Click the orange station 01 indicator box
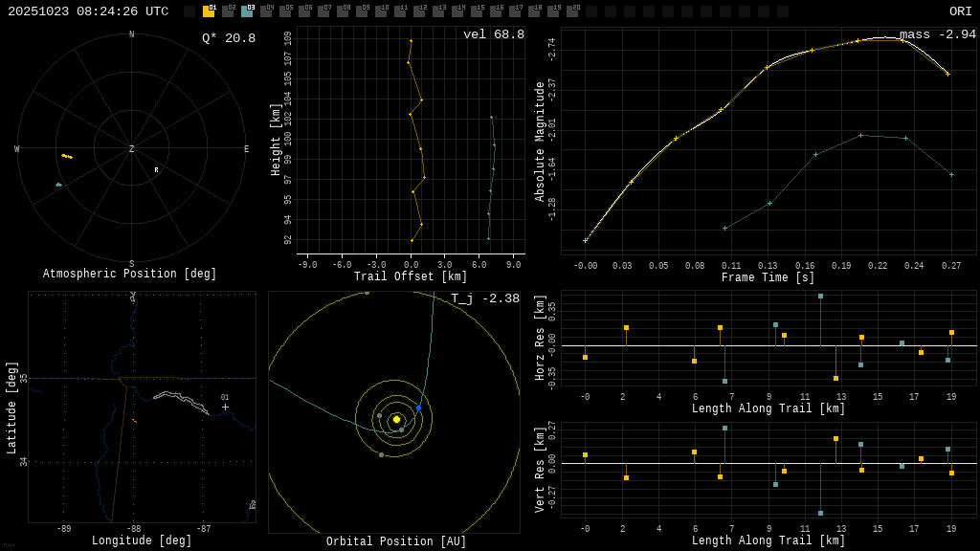This screenshot has width=980, height=551. [209, 11]
